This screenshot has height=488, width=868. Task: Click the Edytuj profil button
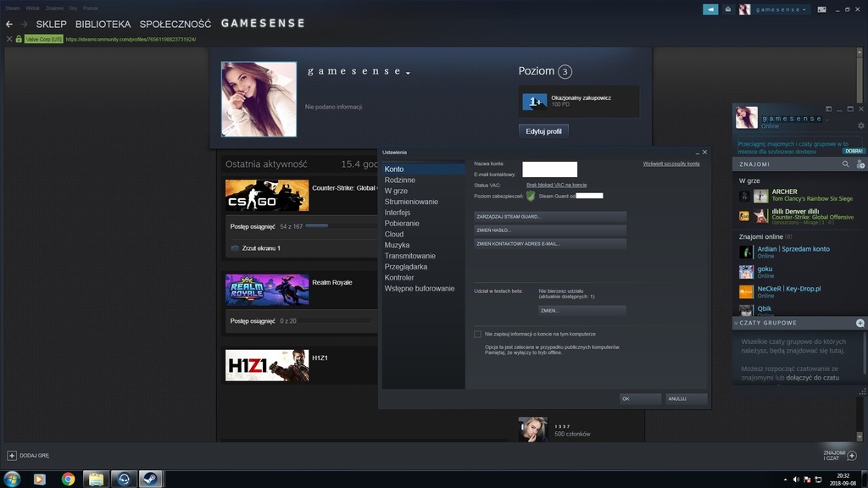(x=543, y=131)
